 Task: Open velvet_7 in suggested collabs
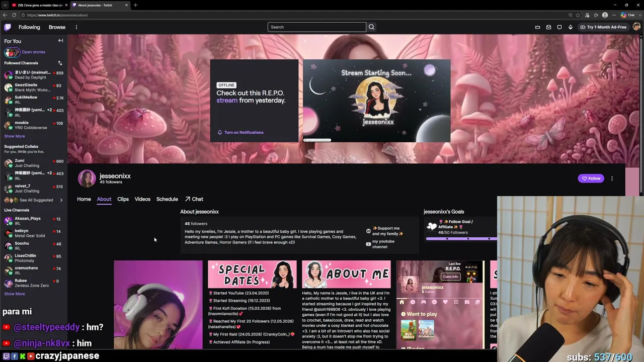[x=34, y=189]
